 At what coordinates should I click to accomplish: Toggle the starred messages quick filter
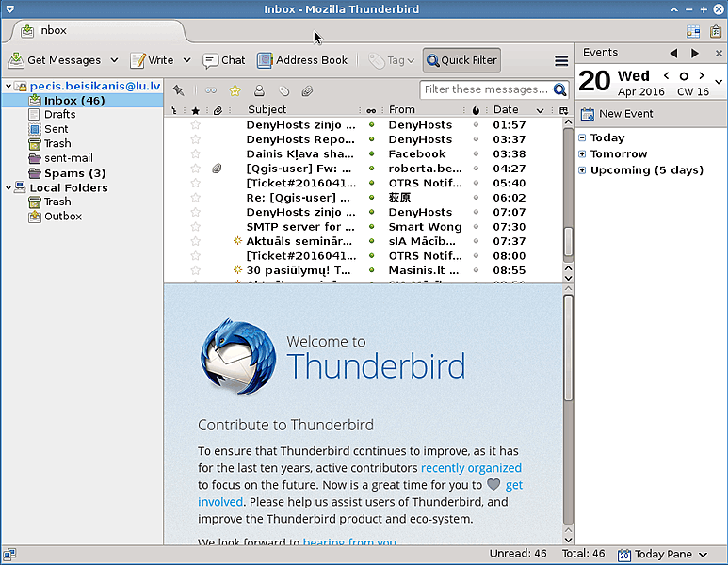pyautogui.click(x=235, y=90)
